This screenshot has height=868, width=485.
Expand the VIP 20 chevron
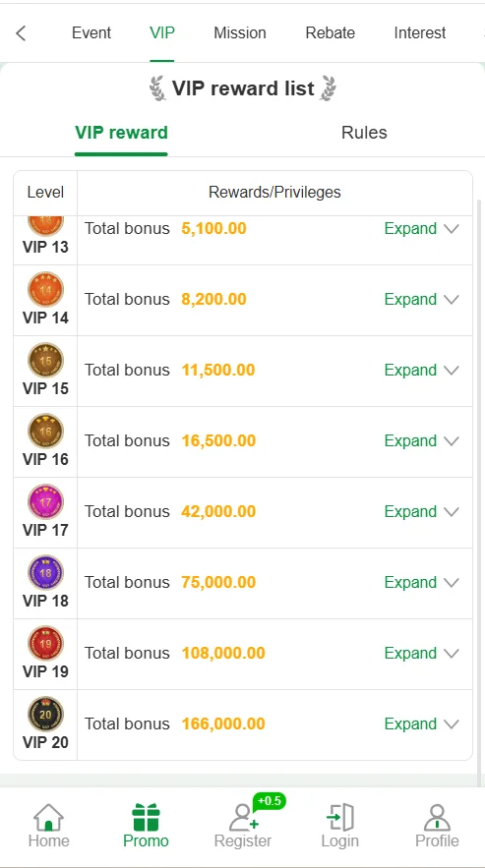tap(452, 724)
